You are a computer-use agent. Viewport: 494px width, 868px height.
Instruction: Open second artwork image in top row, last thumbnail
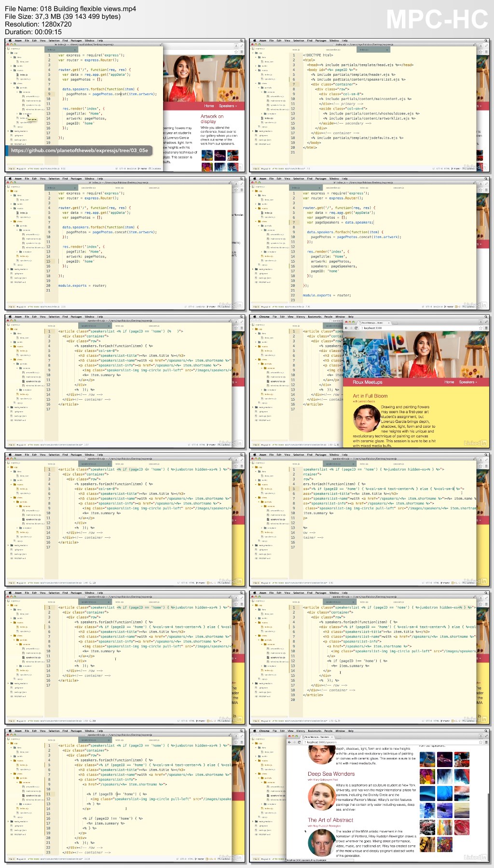tap(445, 759)
